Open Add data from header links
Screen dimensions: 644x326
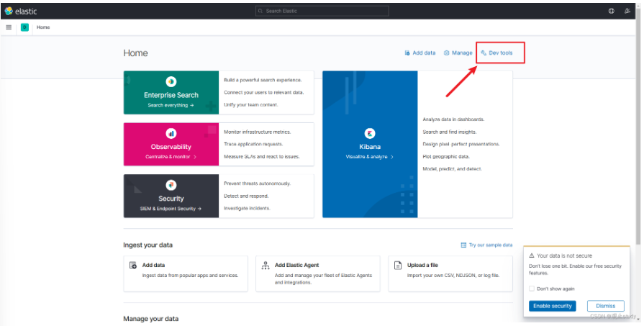[x=419, y=53]
